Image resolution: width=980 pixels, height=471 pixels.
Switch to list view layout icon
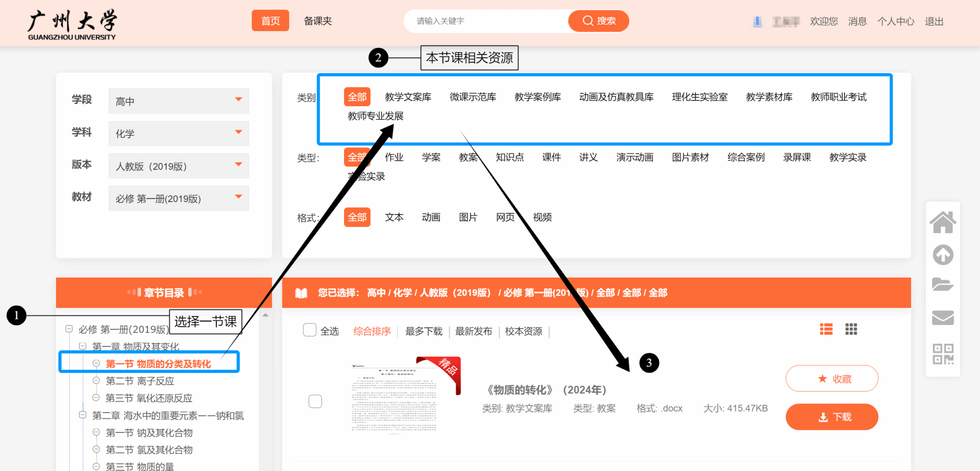(x=826, y=329)
